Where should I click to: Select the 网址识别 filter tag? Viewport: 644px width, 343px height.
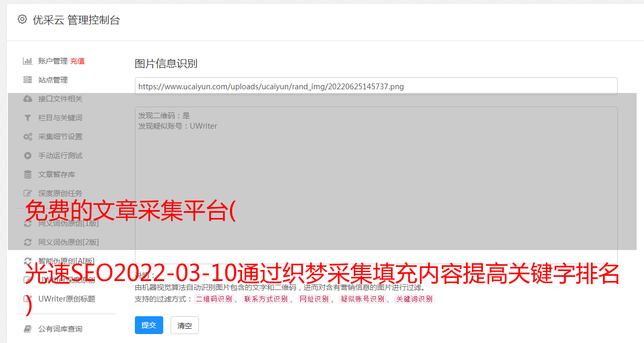(314, 299)
